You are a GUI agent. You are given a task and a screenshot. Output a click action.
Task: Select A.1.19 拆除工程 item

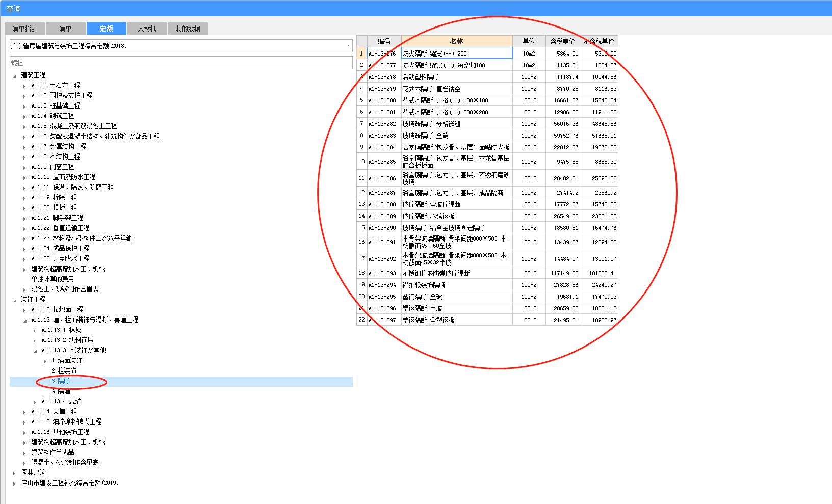pos(54,197)
